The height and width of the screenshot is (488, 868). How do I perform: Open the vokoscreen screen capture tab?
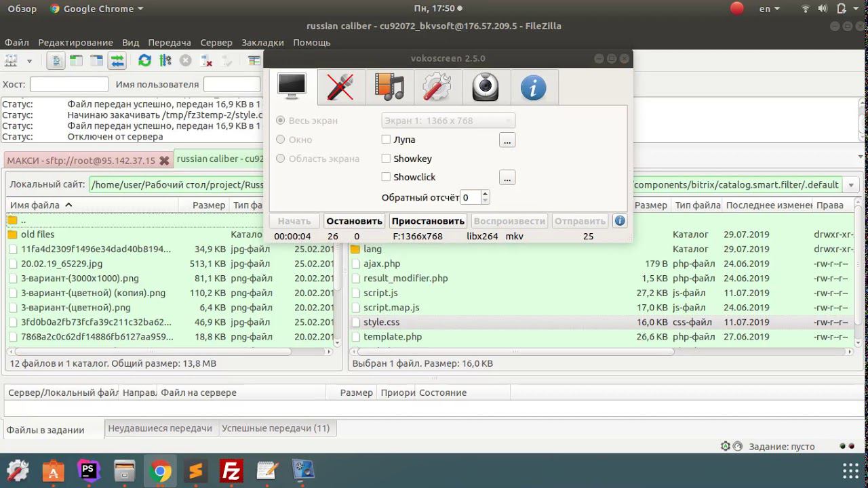click(x=292, y=87)
